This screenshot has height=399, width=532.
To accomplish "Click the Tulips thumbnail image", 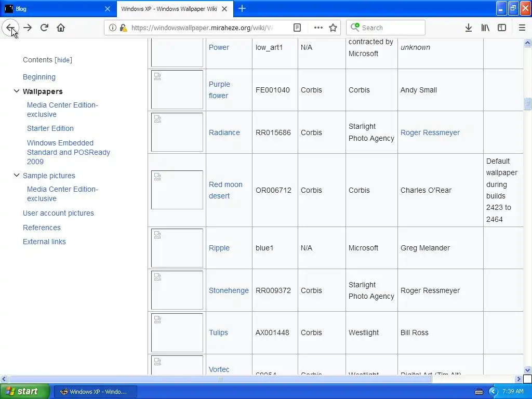I will [x=177, y=332].
